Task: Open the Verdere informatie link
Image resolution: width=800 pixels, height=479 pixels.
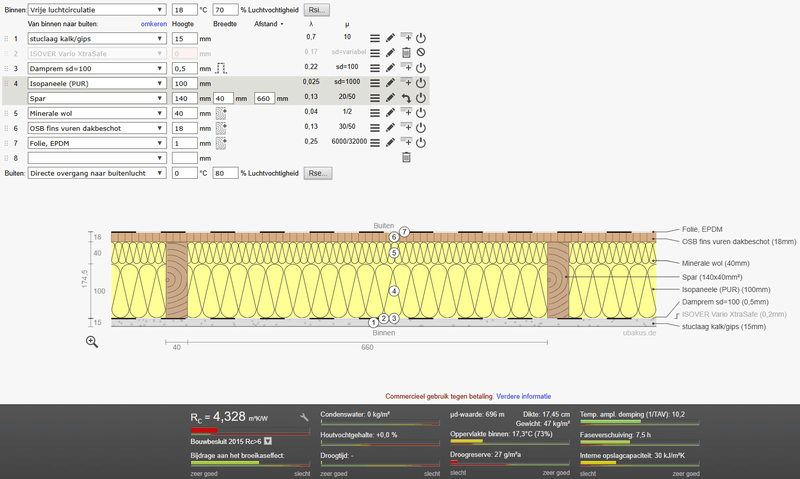Action: point(523,396)
